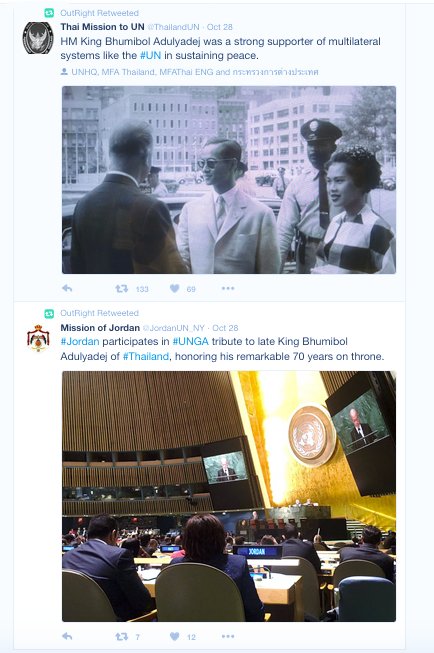The width and height of the screenshot is (434, 653).
Task: Open the #UNGA hashtag link
Action: (x=190, y=341)
